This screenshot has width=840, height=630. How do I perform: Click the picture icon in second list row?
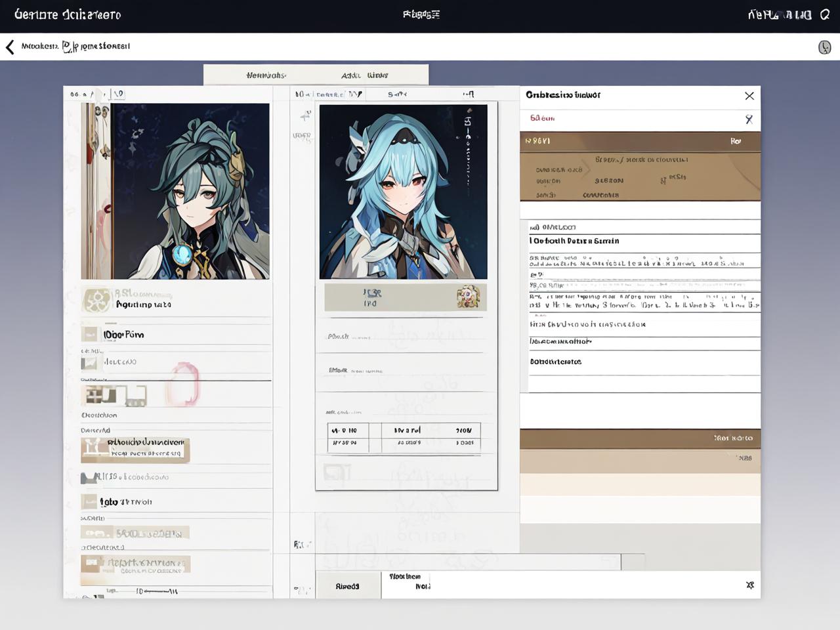point(89,362)
